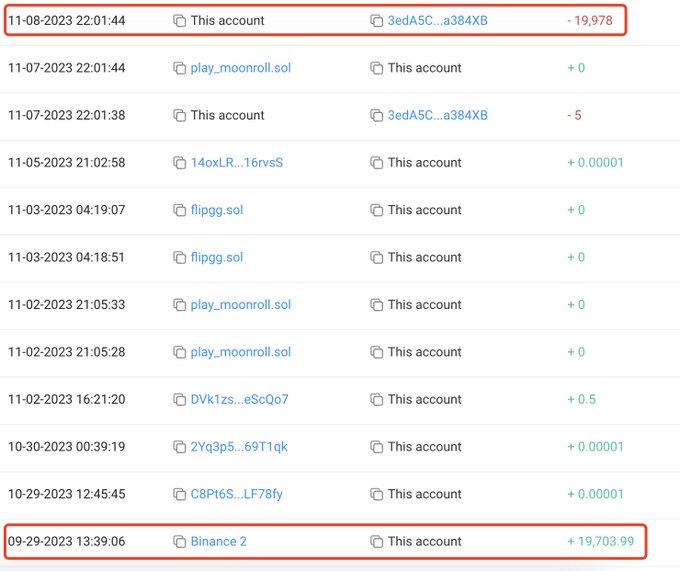Select + 0 amount in 11-07-2023 22:01:44 row
680x571 pixels.
pos(576,68)
